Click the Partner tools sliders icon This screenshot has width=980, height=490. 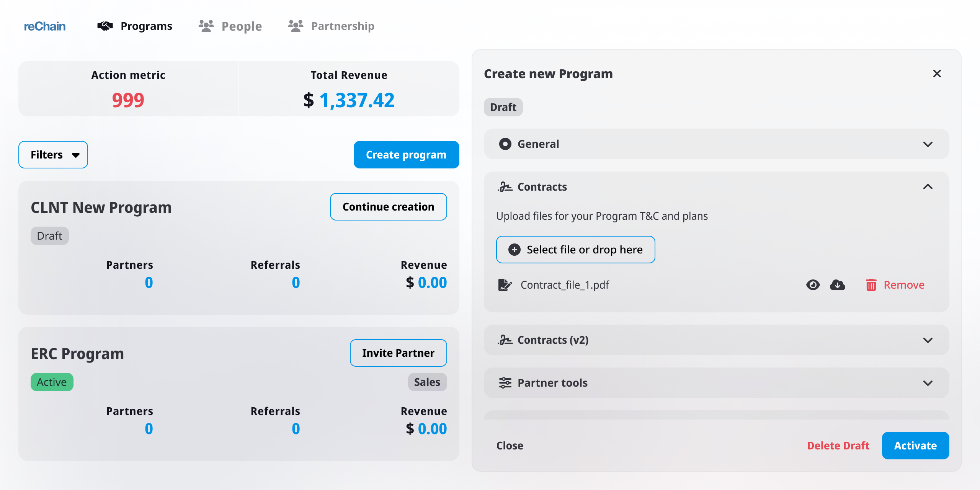coord(505,383)
